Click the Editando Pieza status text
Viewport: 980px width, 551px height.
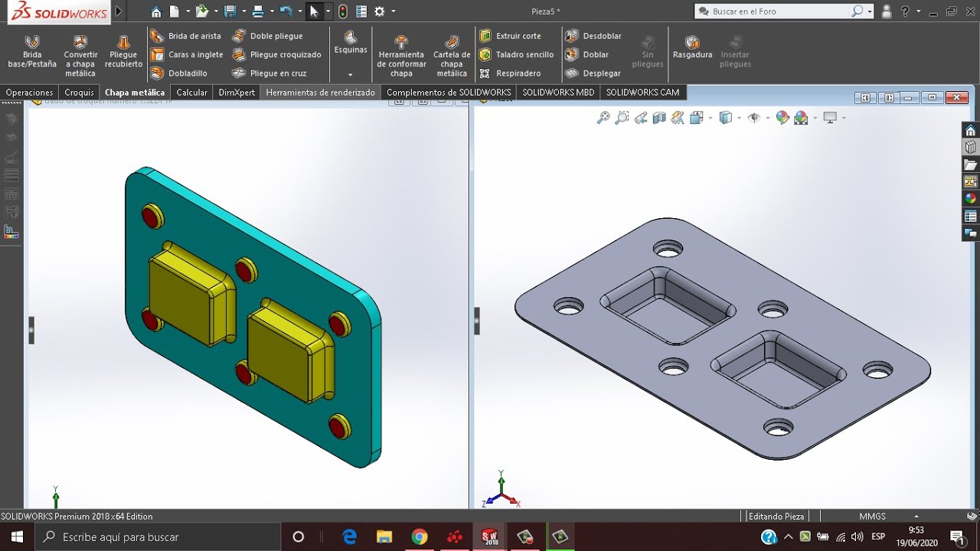pyautogui.click(x=776, y=517)
